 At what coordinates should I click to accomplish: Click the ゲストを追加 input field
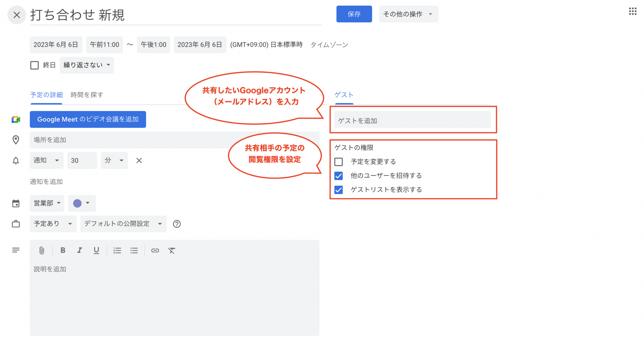click(412, 121)
